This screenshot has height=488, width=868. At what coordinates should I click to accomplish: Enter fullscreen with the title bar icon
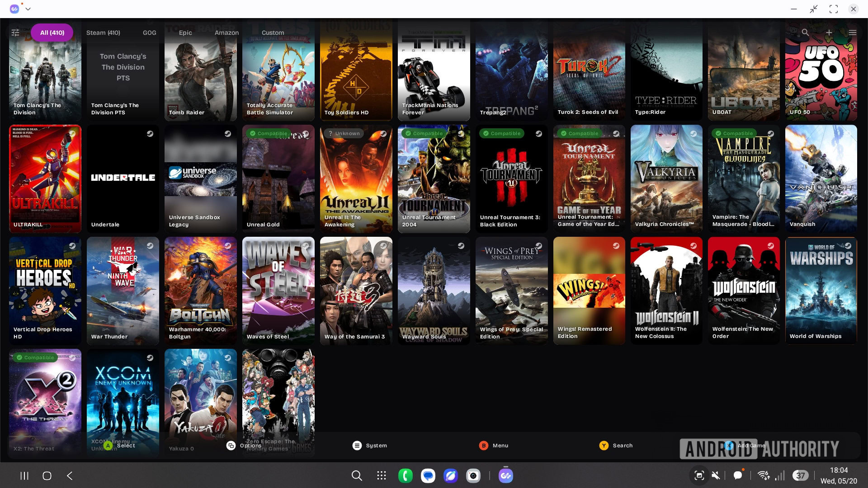coord(834,9)
